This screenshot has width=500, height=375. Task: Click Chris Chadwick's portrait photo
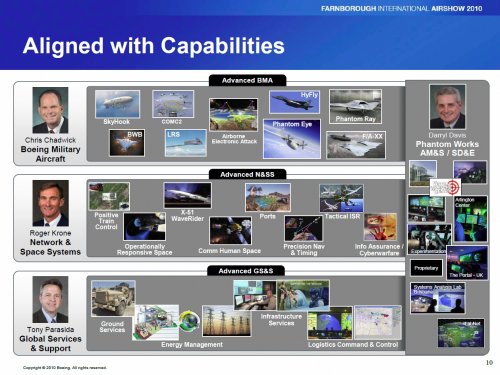pos(50,110)
